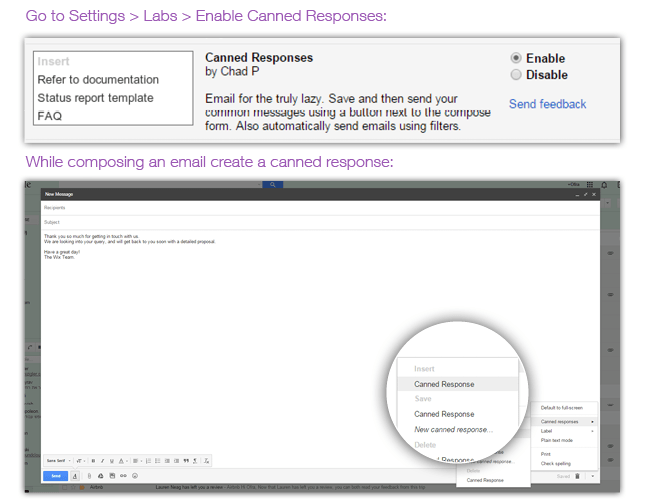The height and width of the screenshot is (500, 650).
Task: Choose Default to full-screen
Action: [564, 408]
